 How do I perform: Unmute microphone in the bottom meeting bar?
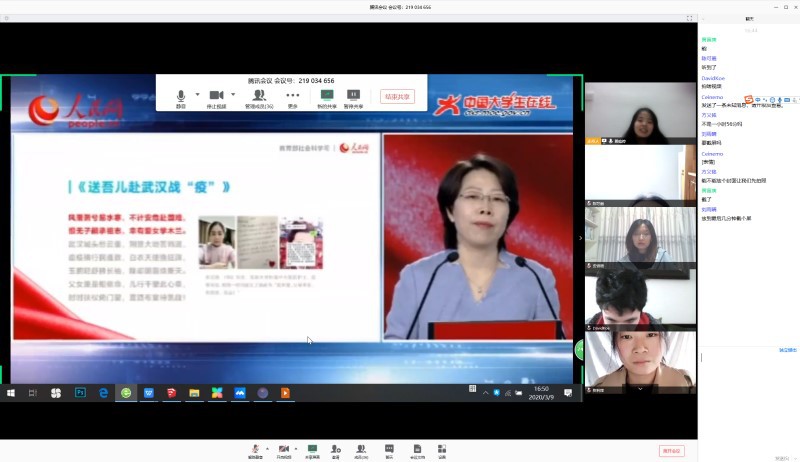(x=256, y=450)
